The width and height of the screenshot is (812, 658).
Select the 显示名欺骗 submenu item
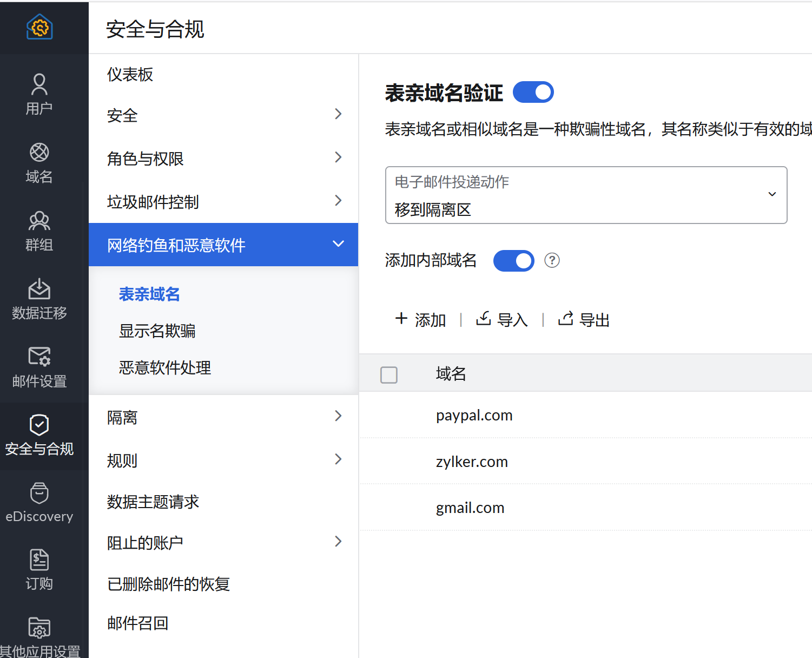[157, 331]
